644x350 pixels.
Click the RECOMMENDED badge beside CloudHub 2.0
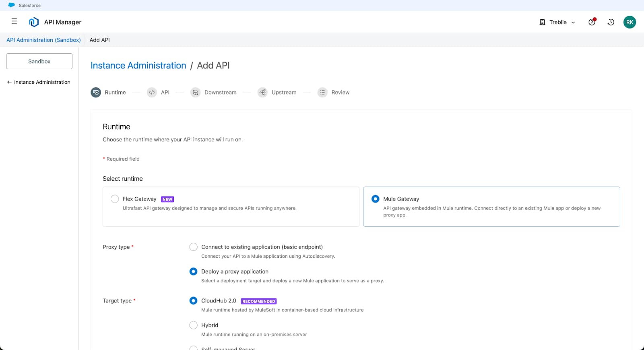point(259,301)
